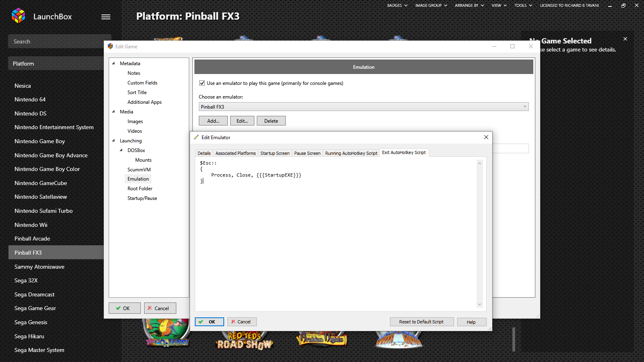Select Mounts in the tree
644x362 pixels.
(143, 160)
